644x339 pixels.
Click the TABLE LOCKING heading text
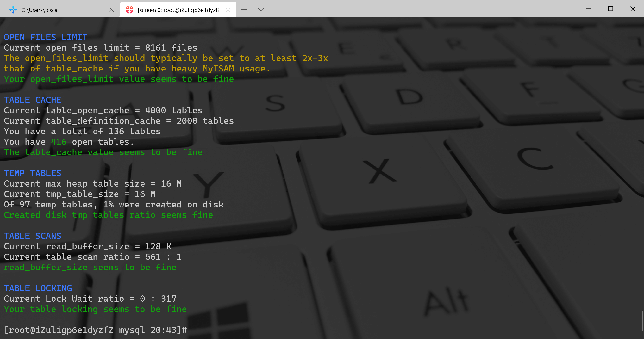click(38, 288)
